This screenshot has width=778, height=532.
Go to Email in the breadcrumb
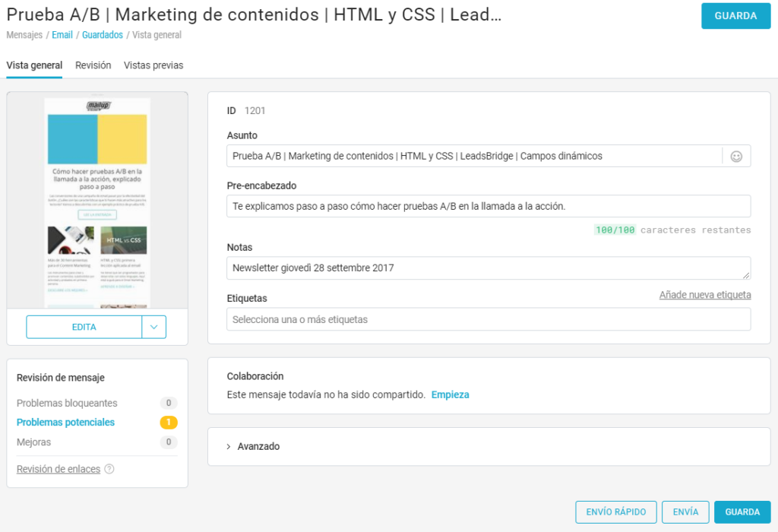[62, 35]
